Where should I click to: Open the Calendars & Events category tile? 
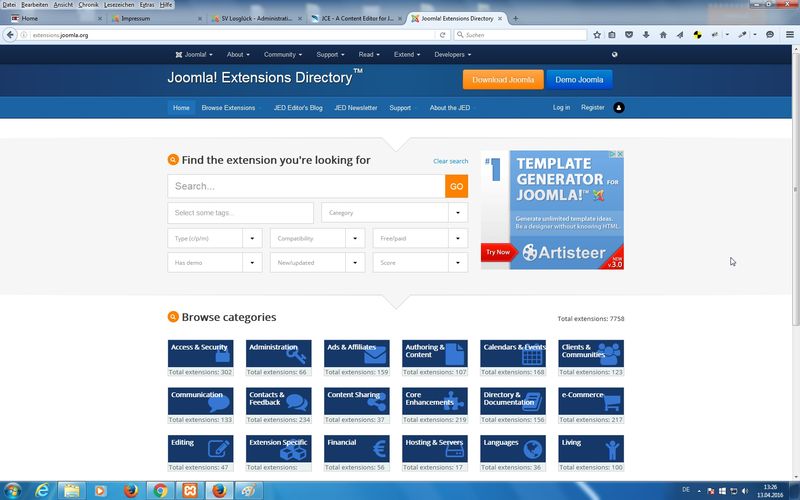coord(513,354)
